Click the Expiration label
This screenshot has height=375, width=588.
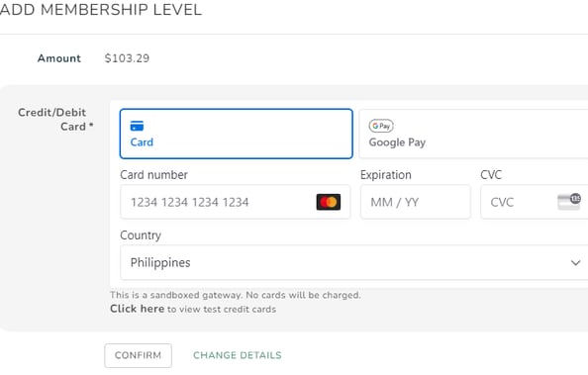[x=386, y=175]
